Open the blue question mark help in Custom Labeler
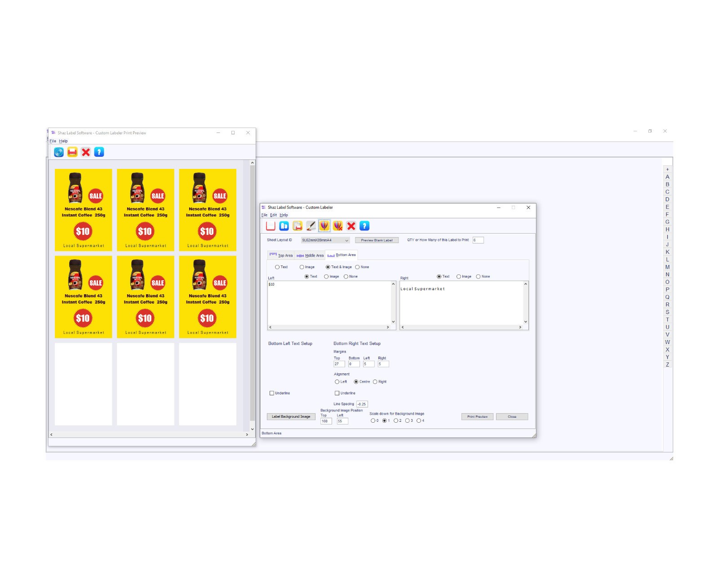 click(365, 226)
